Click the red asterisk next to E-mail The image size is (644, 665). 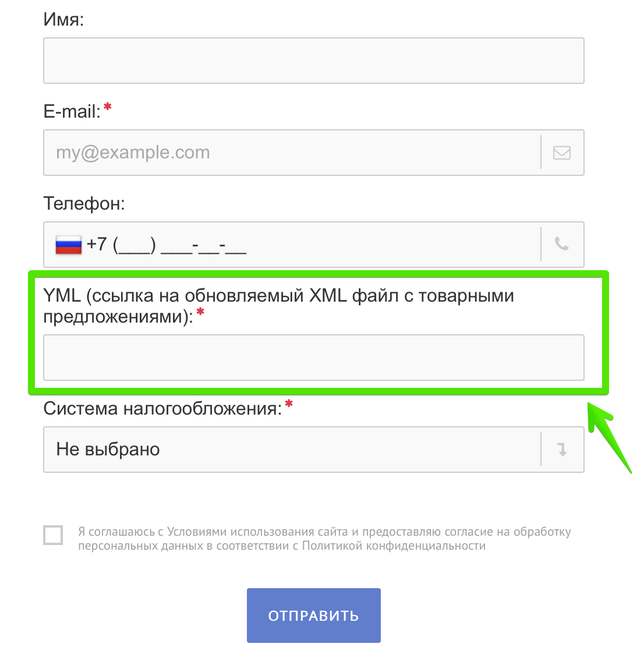pyautogui.click(x=108, y=107)
